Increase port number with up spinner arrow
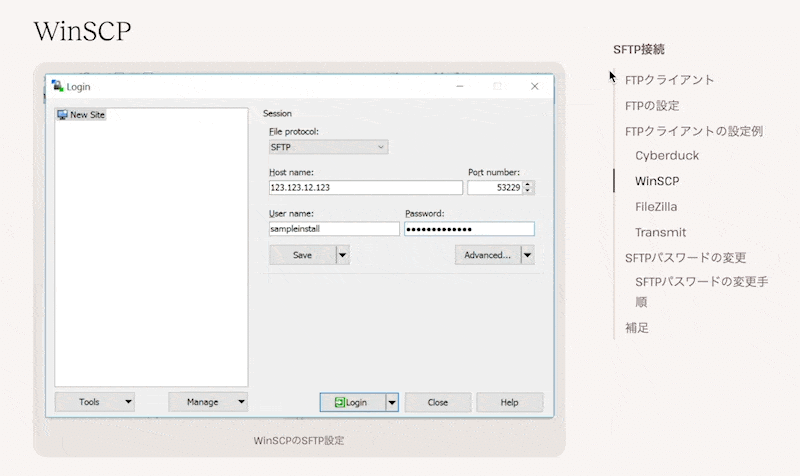 point(528,184)
